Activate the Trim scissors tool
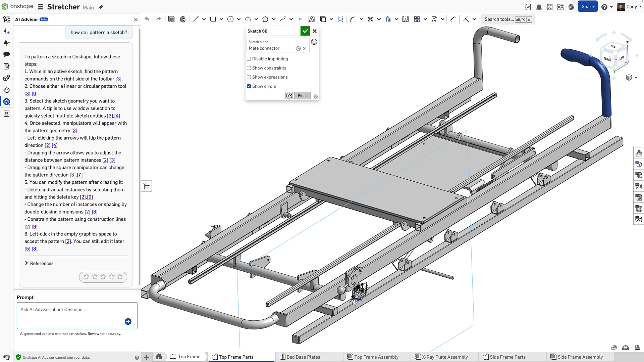Screen dimensions: 644x362 (370, 19)
